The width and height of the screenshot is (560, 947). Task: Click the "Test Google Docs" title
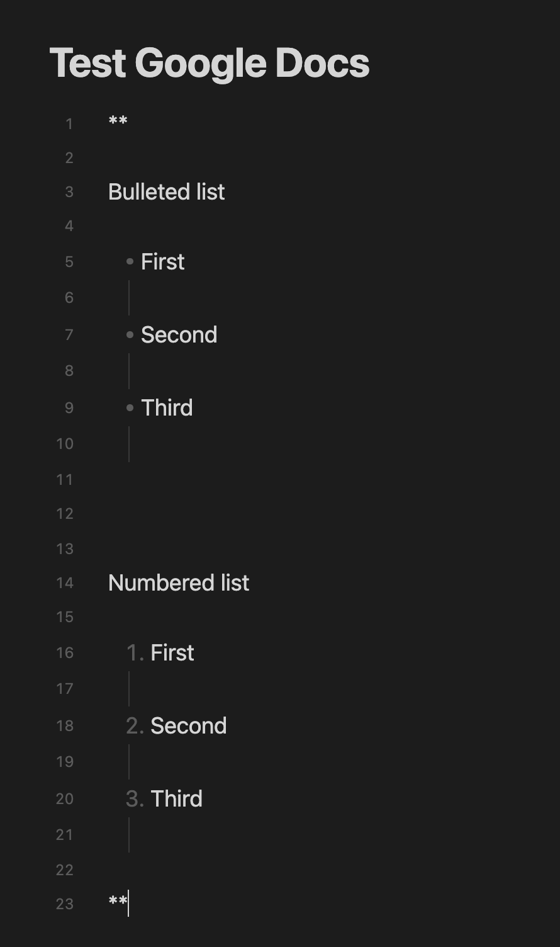[210, 64]
